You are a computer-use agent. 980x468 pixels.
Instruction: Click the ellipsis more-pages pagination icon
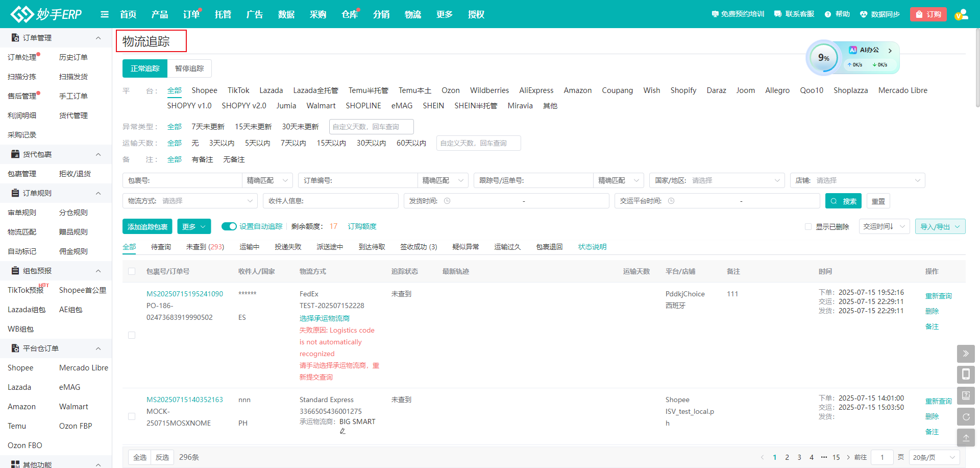824,457
